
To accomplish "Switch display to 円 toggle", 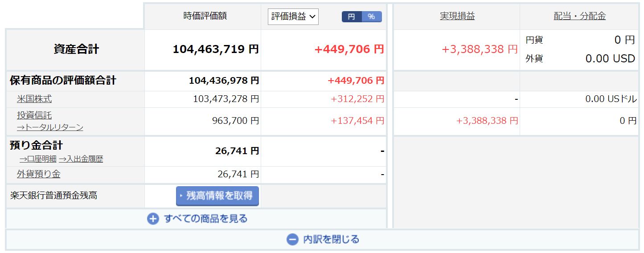I will pos(352,16).
